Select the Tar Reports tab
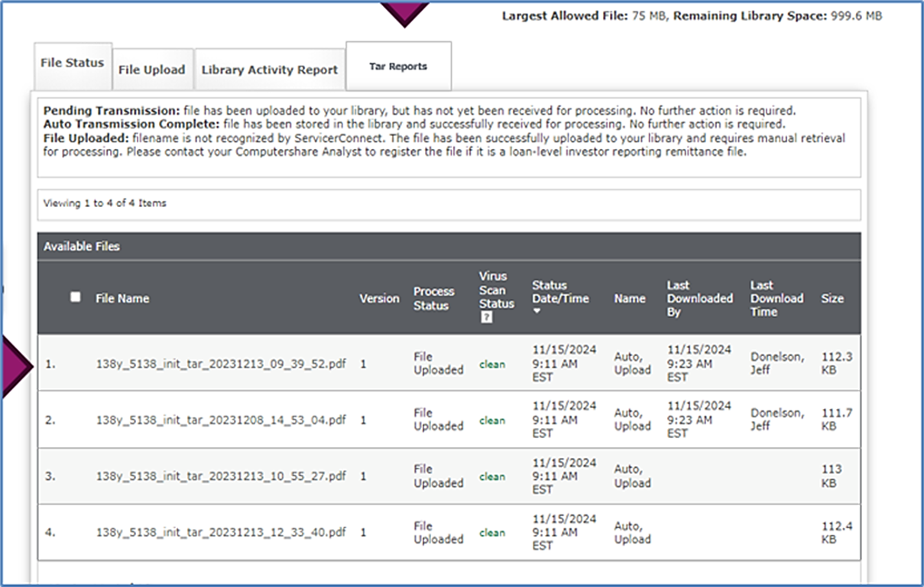The height and width of the screenshot is (587, 924). tap(398, 66)
